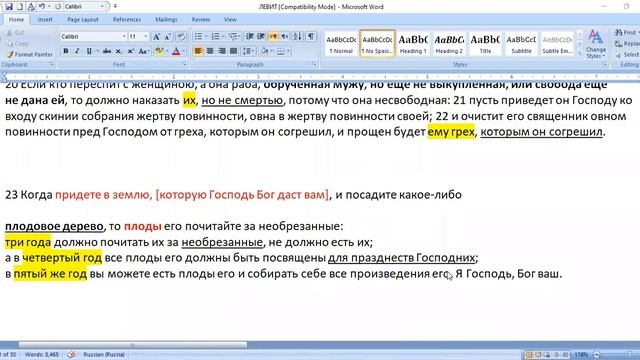Switch to the Page Layout tab
Viewport: 640px width, 360px height.
83,20
